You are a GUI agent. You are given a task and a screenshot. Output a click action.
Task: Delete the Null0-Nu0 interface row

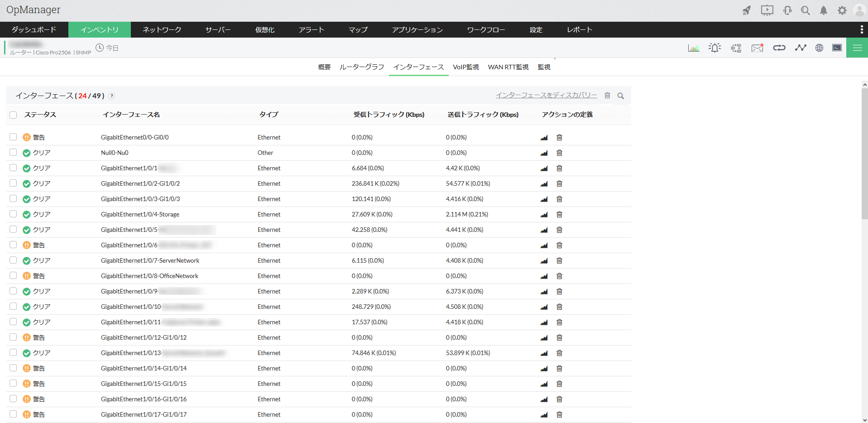[x=559, y=153]
